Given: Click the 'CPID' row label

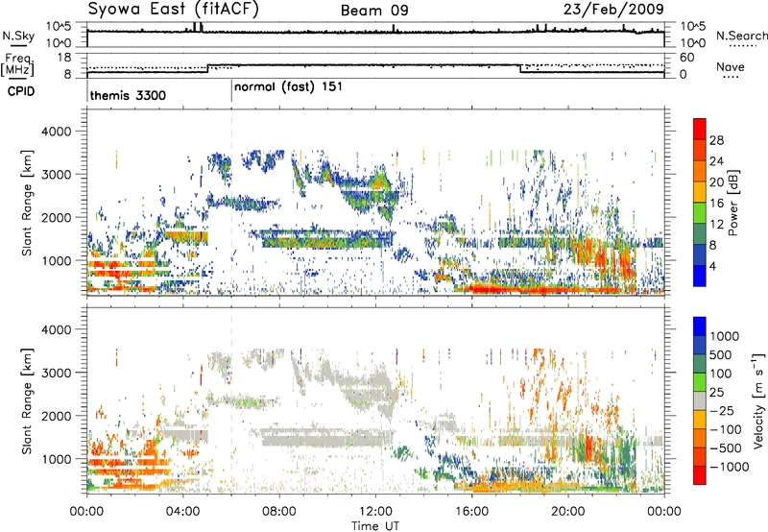Looking at the screenshot, I should (x=21, y=91).
